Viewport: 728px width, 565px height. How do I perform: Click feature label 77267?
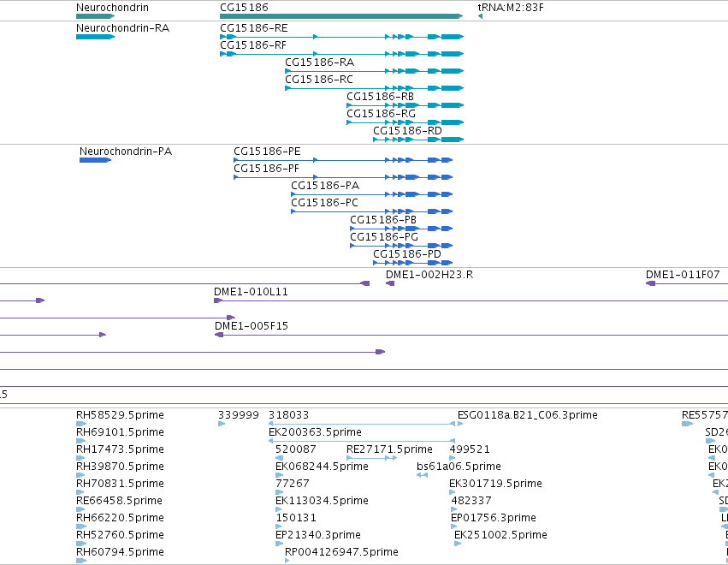tap(292, 484)
